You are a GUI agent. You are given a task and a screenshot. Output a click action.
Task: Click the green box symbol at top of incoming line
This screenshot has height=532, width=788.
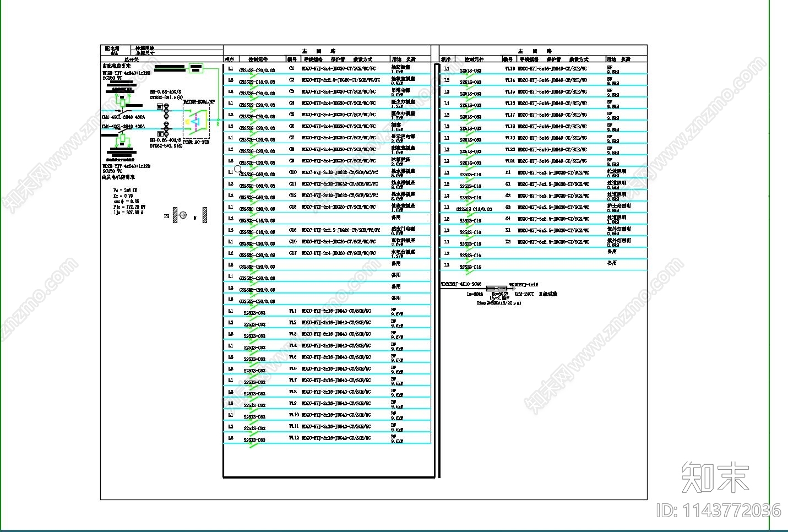point(196,68)
